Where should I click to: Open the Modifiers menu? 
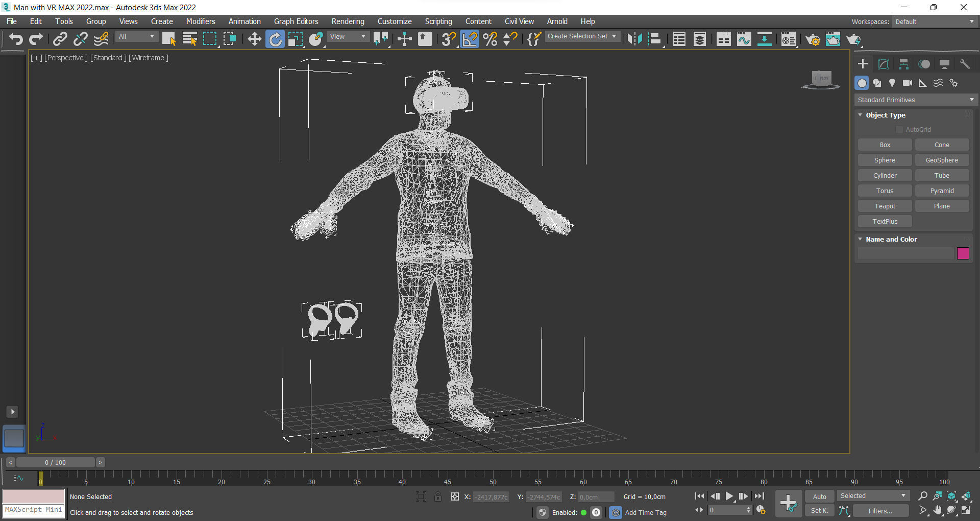pyautogui.click(x=201, y=21)
